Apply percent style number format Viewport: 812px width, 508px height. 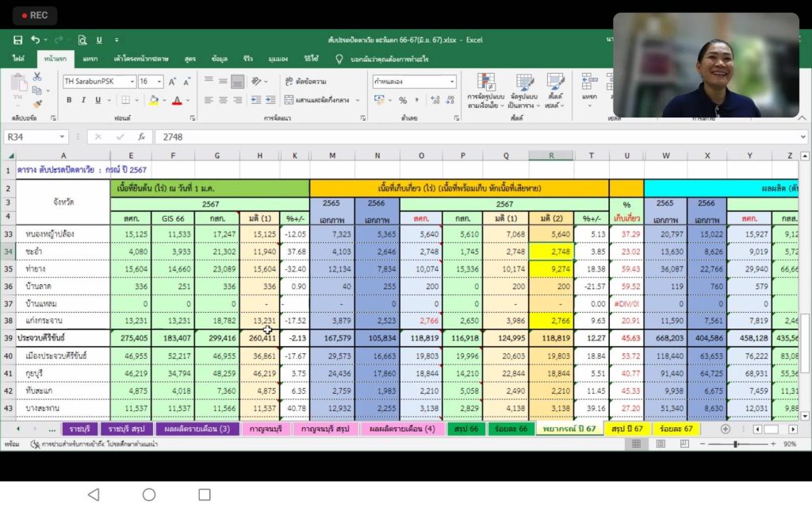pos(403,100)
